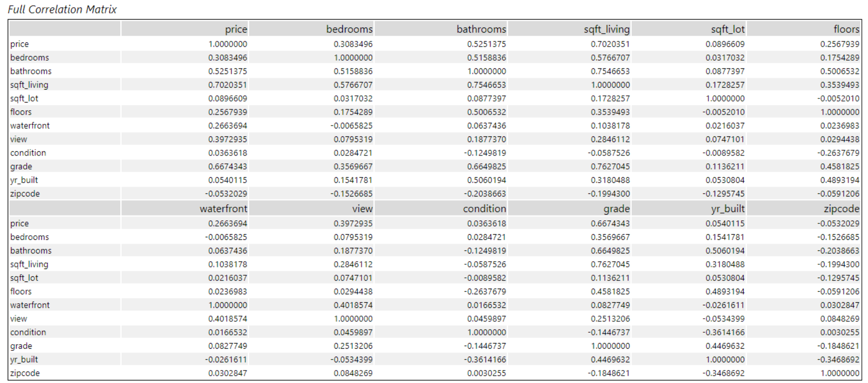Select grade-row value under the price column
868x383 pixels.
click(x=227, y=166)
